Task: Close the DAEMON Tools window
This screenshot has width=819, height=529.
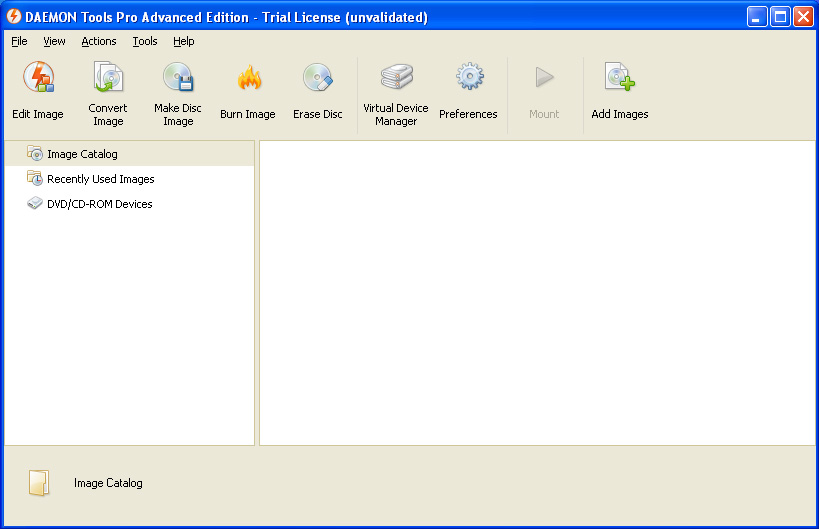Action: pyautogui.click(x=803, y=17)
